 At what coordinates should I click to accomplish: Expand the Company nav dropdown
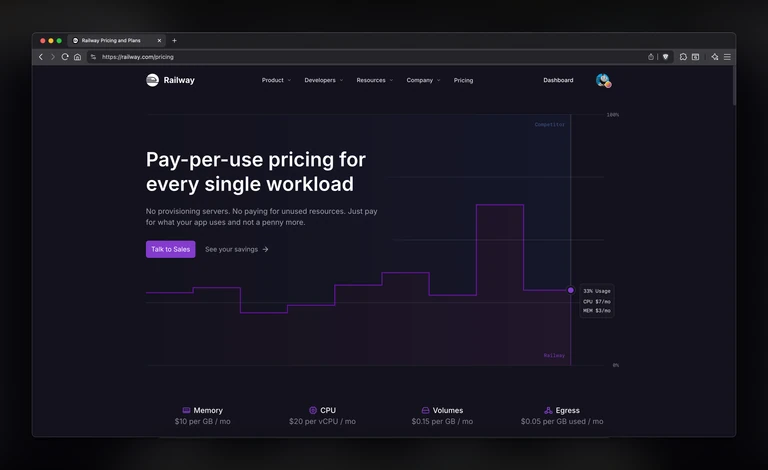[x=423, y=80]
